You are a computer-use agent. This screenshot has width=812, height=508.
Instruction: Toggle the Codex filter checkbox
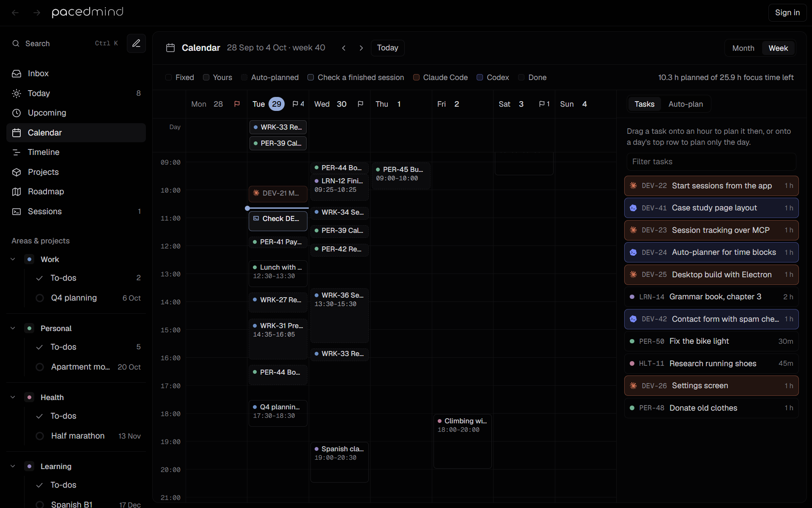(480, 77)
